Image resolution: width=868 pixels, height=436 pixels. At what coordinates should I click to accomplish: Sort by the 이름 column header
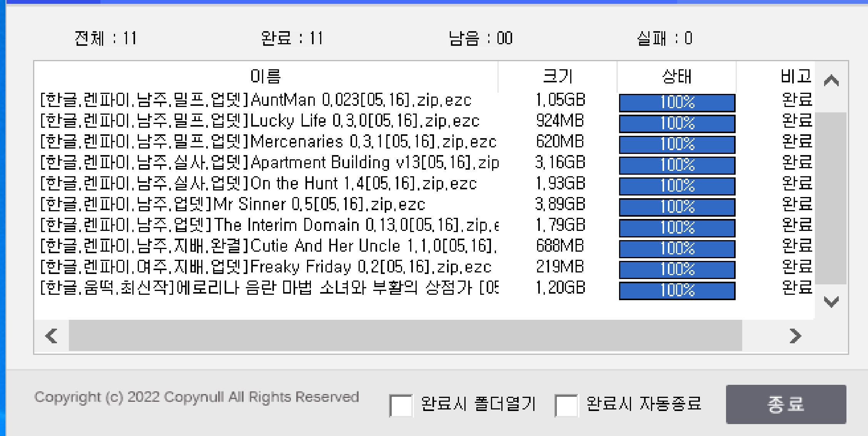coord(265,76)
